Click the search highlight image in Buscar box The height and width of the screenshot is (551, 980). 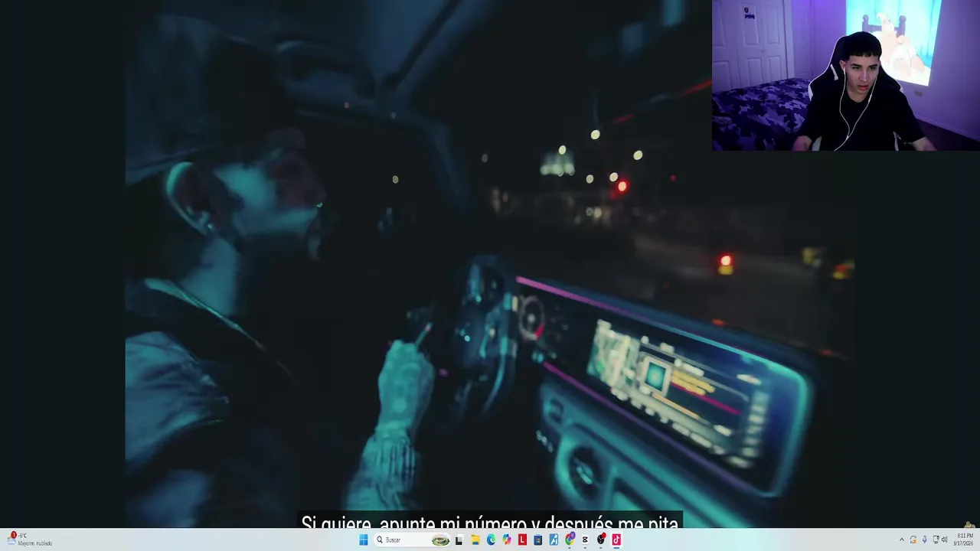(x=440, y=540)
